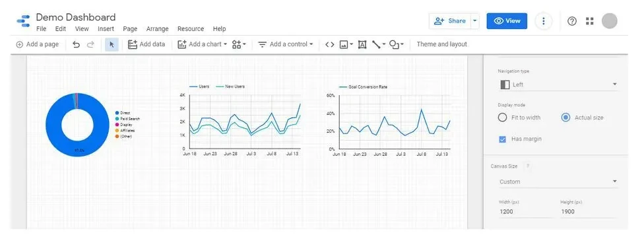Click the Height (px) input field

pyautogui.click(x=588, y=212)
